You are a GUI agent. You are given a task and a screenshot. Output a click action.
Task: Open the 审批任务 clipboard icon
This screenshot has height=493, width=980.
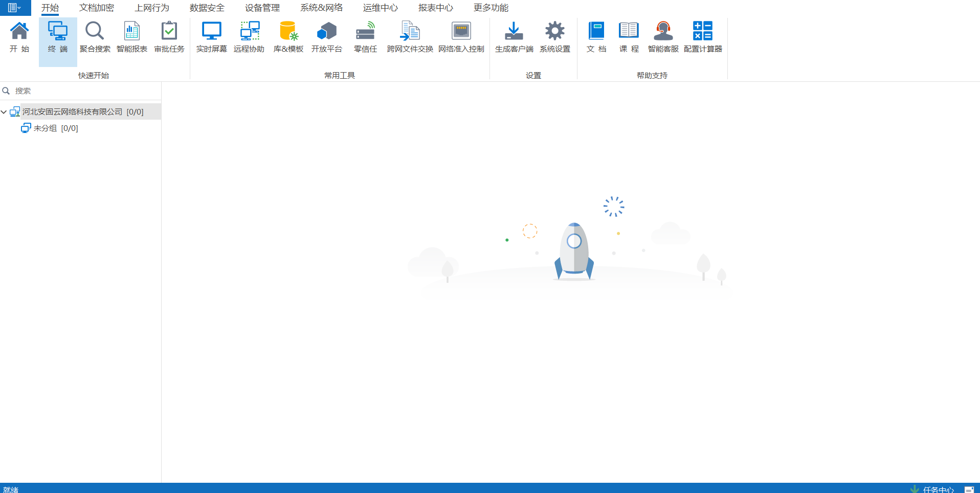pyautogui.click(x=169, y=32)
